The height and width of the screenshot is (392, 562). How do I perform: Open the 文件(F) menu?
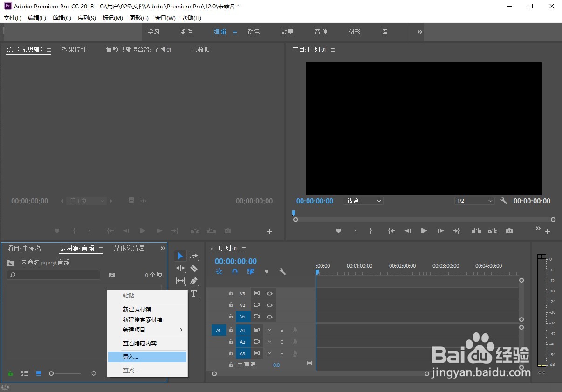13,18
